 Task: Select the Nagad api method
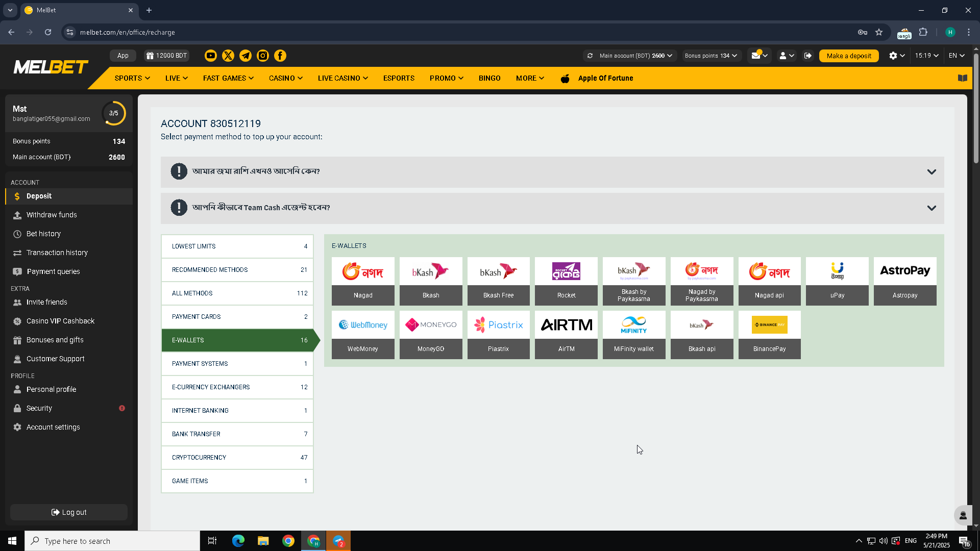tap(769, 281)
